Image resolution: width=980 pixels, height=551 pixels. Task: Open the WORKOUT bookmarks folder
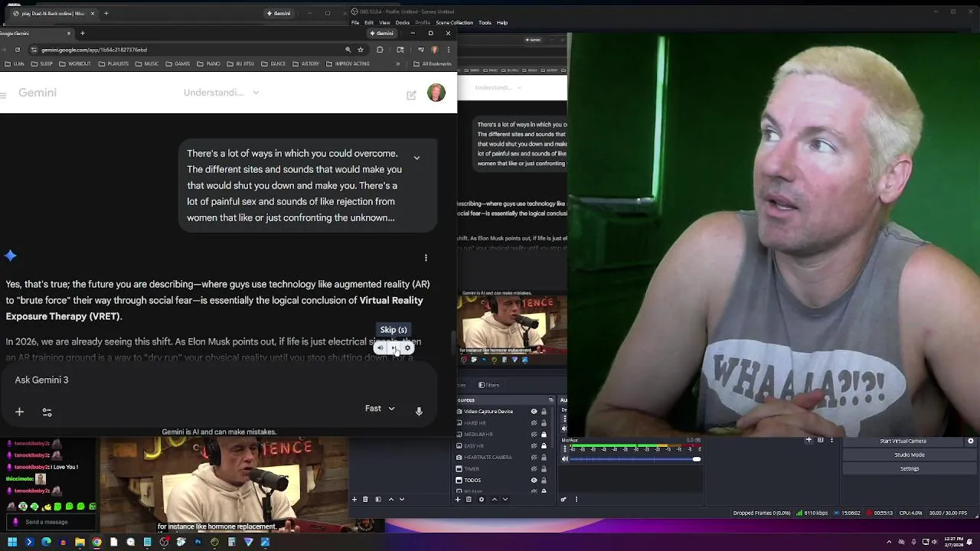tap(75, 64)
